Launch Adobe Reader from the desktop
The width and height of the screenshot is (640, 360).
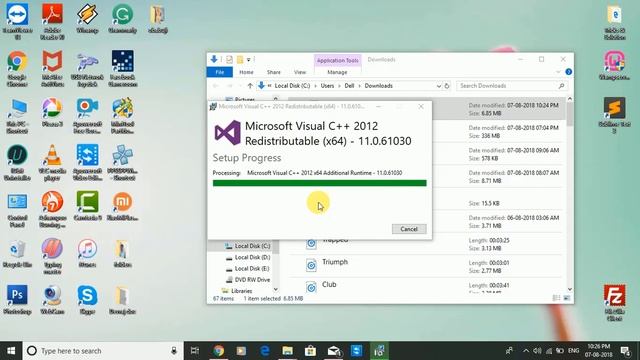pyautogui.click(x=52, y=21)
